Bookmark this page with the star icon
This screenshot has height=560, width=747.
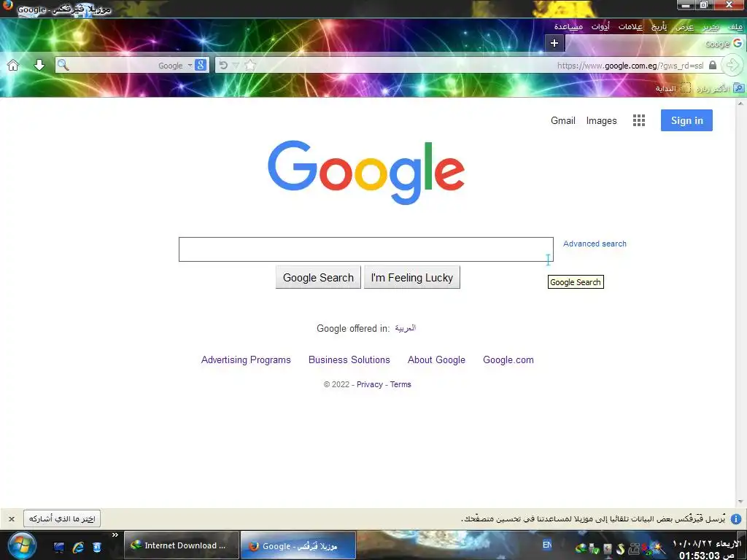pyautogui.click(x=250, y=65)
